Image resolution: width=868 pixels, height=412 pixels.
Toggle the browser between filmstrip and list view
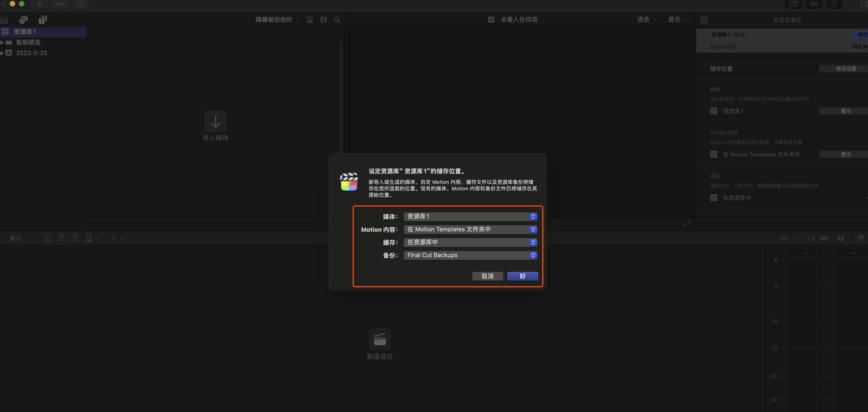310,20
